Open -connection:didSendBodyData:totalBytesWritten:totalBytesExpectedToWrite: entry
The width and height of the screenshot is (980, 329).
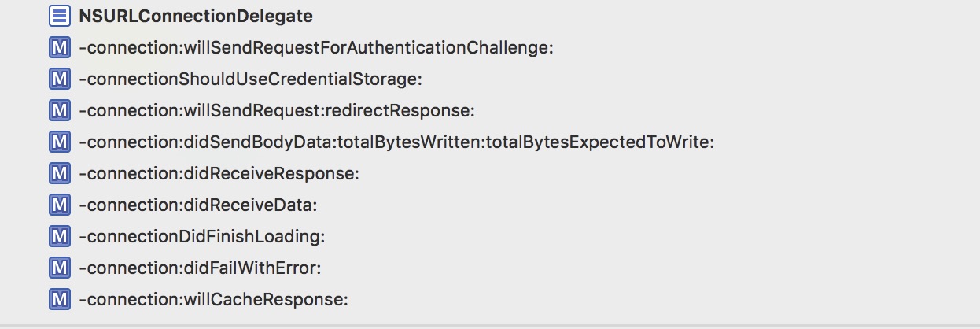pos(396,142)
